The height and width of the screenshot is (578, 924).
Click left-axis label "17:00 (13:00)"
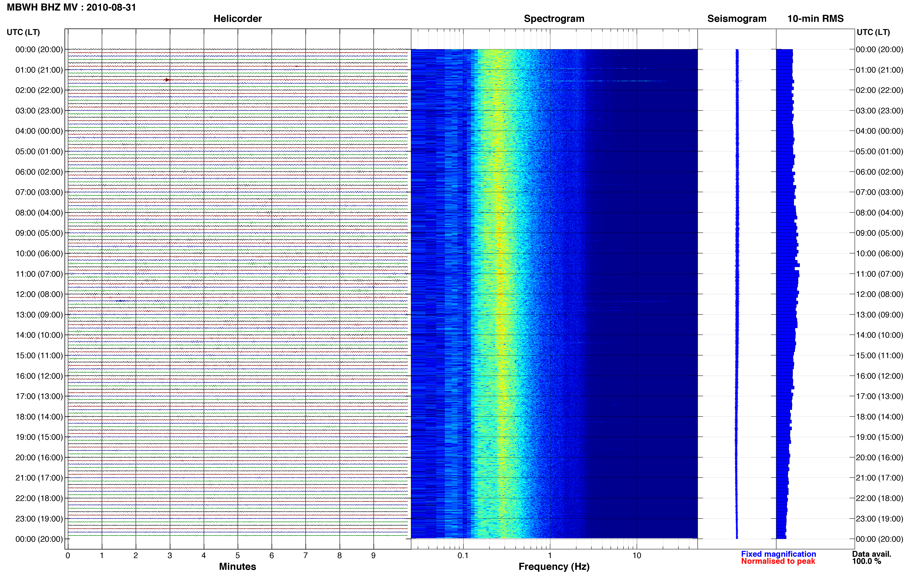click(39, 396)
